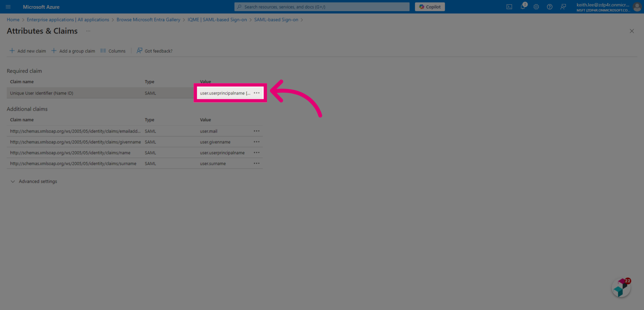Open the ellipsis next to Attributes & Claims

pyautogui.click(x=88, y=31)
